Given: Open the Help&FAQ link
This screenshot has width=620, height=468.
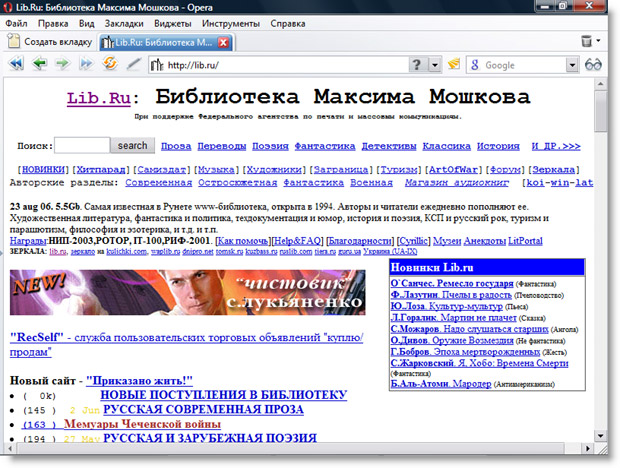Looking at the screenshot, I should pyautogui.click(x=297, y=241).
